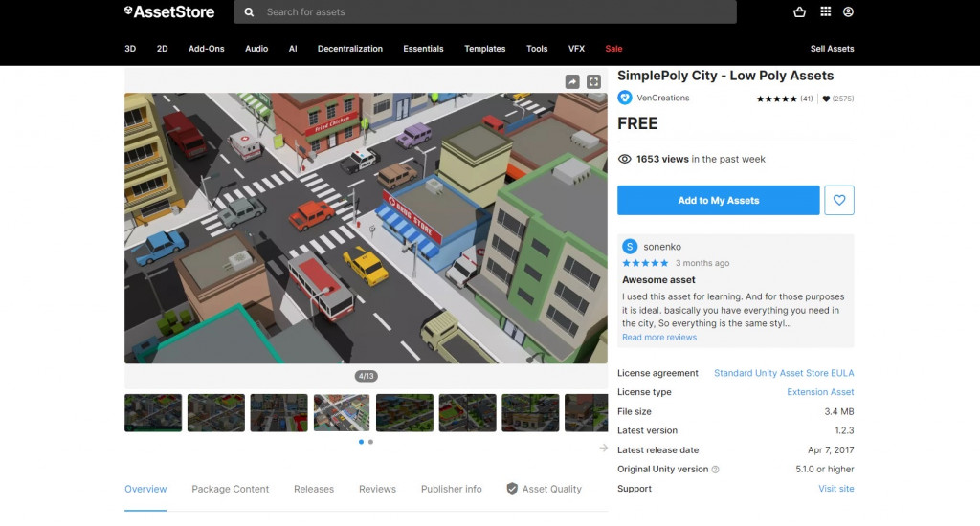Open the 3D category menu
The image size is (980, 526).
pos(130,48)
